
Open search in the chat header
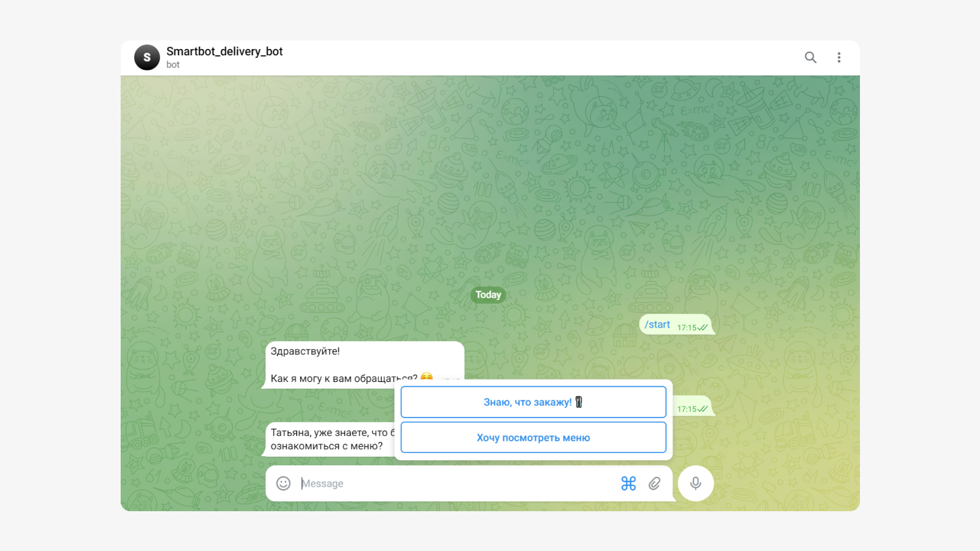tap(810, 58)
